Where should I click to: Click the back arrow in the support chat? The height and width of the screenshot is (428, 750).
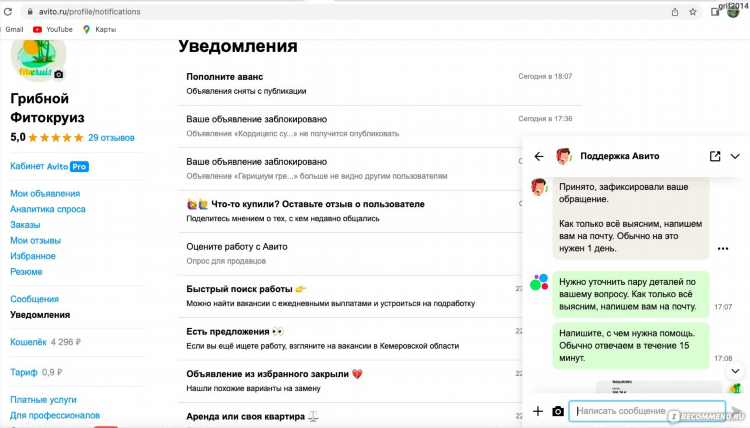pos(539,156)
